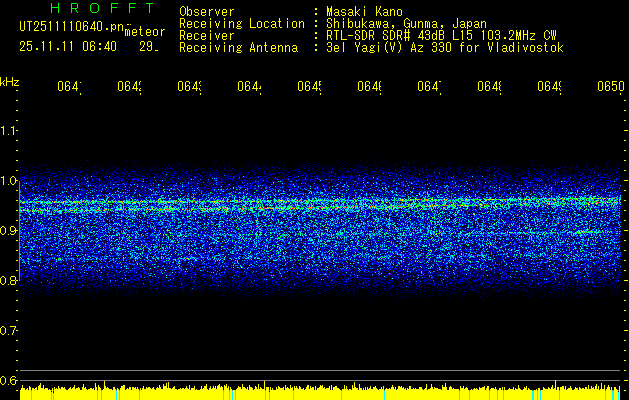629x400 pixels.
Task: Click the red-green carrier line in spectrogram
Action: (x=320, y=204)
